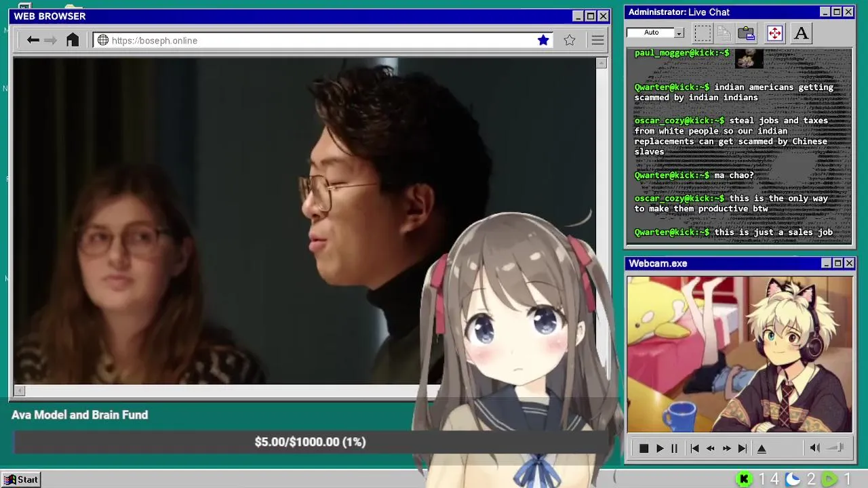Click the filled blue bookmark star
Screen dimensions: 868x488
coord(543,41)
